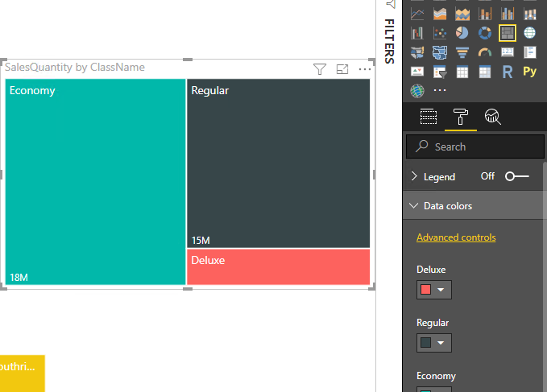Insert a Multi-row card visual
This screenshot has height=392, width=547.
click(530, 52)
